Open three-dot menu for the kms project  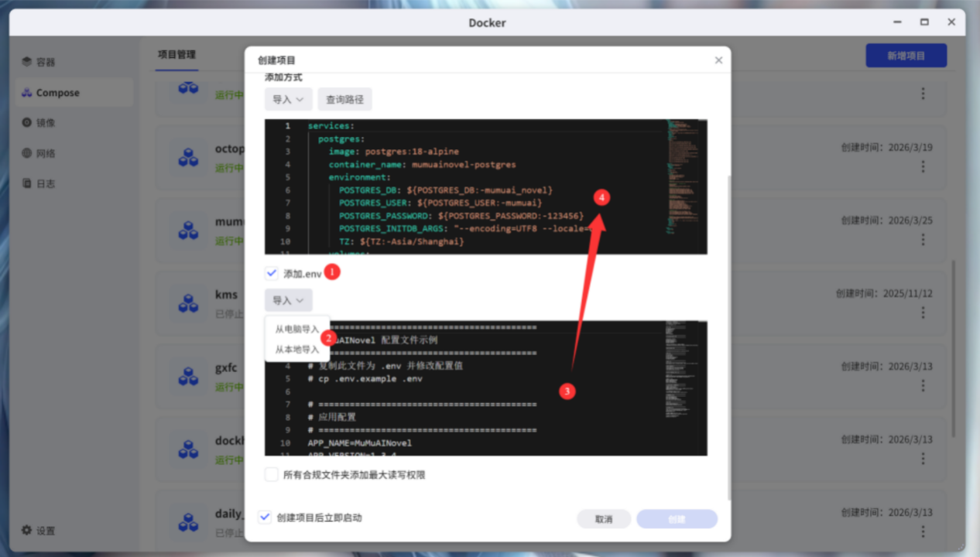[x=923, y=313]
